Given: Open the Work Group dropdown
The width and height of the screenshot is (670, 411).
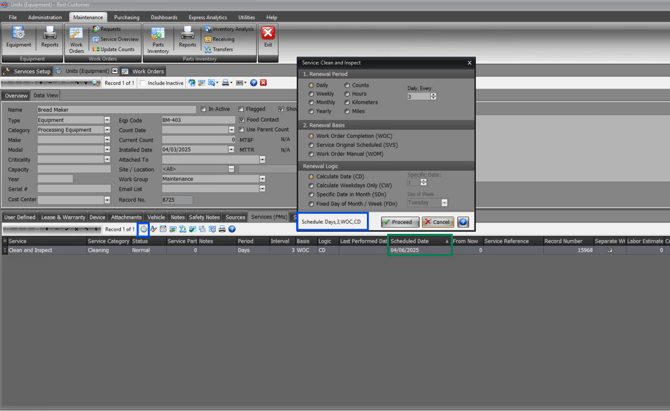Looking at the screenshot, I should [x=262, y=179].
